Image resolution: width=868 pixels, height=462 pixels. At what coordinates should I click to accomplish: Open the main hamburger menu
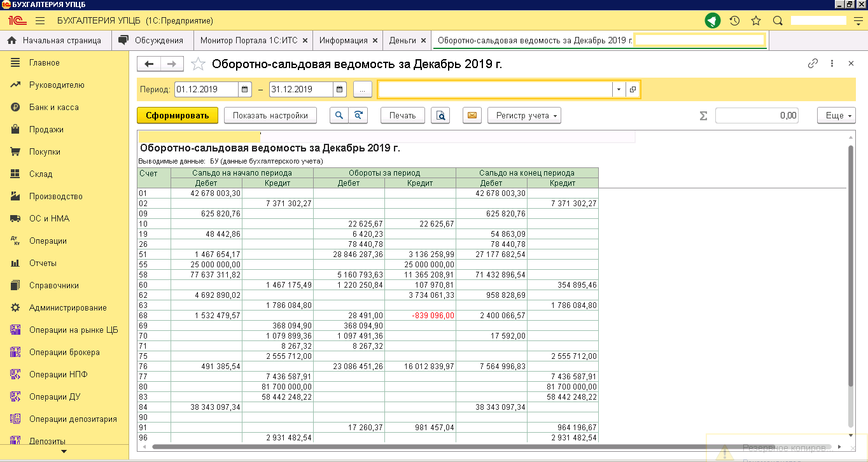pos(40,21)
